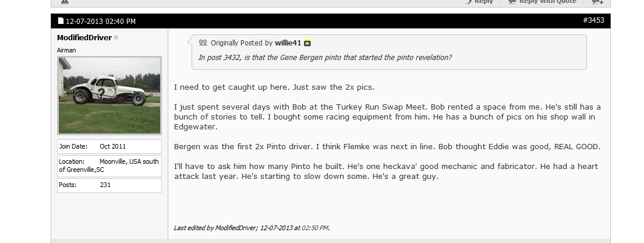
Task: Click the document icon beside post date
Action: [x=61, y=20]
